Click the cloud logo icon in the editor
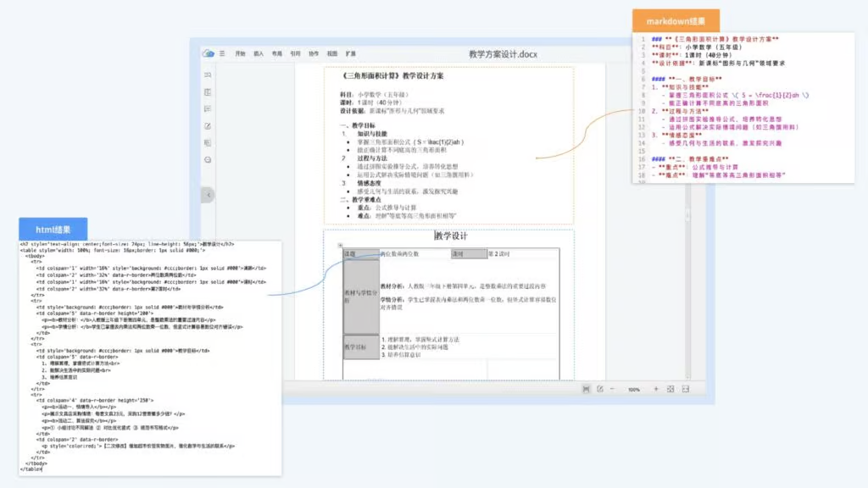Image resolution: width=868 pixels, height=488 pixels. (x=209, y=53)
